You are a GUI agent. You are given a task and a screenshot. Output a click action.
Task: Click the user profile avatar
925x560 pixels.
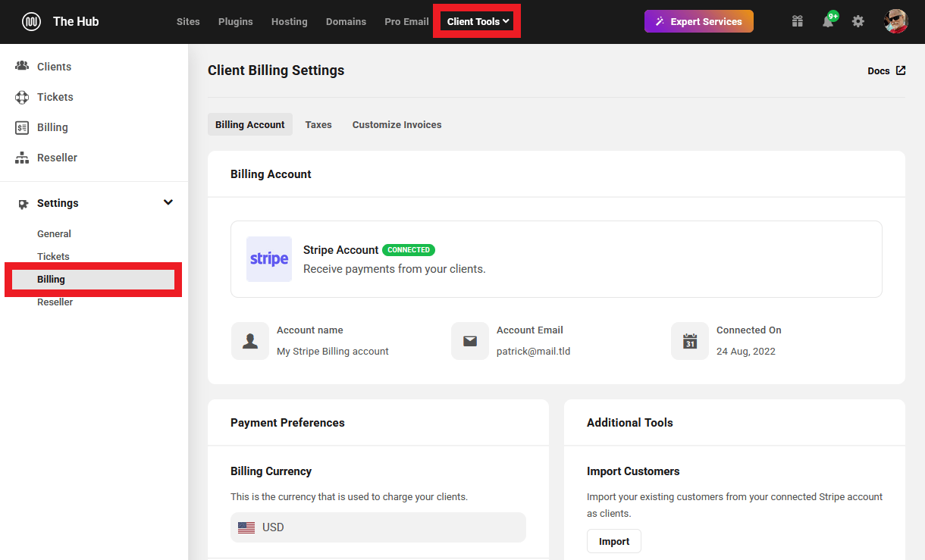click(896, 21)
